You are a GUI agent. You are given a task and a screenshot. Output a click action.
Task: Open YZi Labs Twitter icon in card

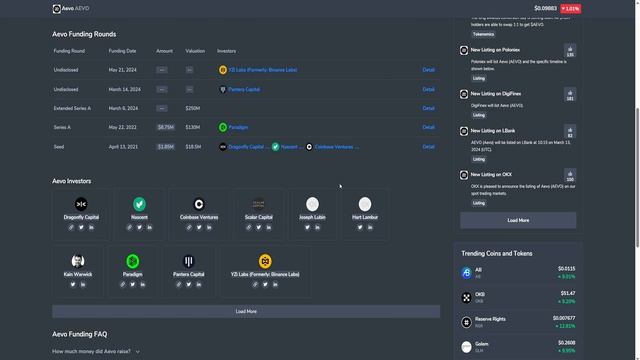(265, 284)
